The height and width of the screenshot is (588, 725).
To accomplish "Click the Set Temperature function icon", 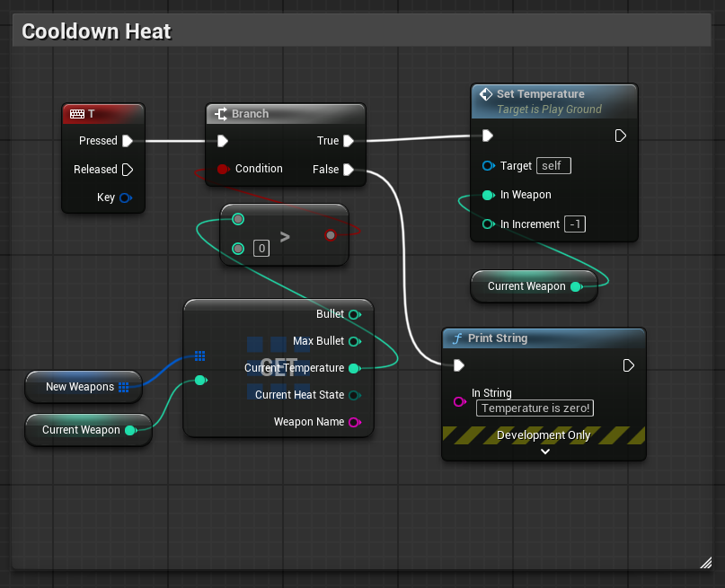I will 486,94.
